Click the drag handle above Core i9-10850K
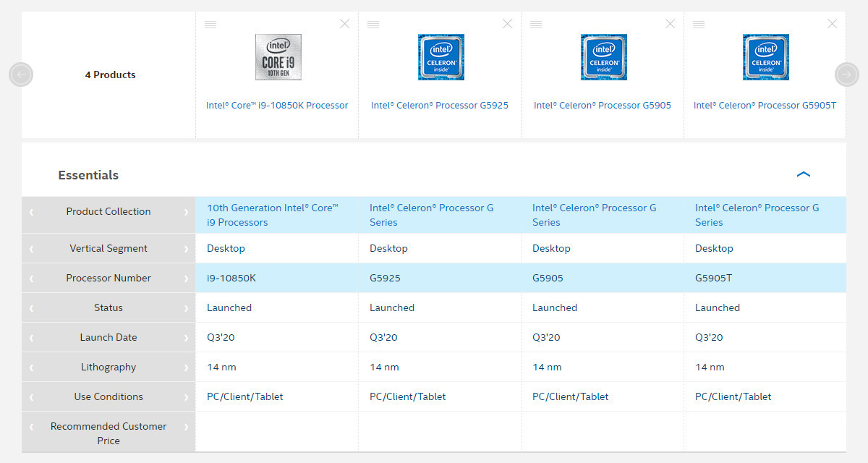The height and width of the screenshot is (463, 868). (210, 25)
